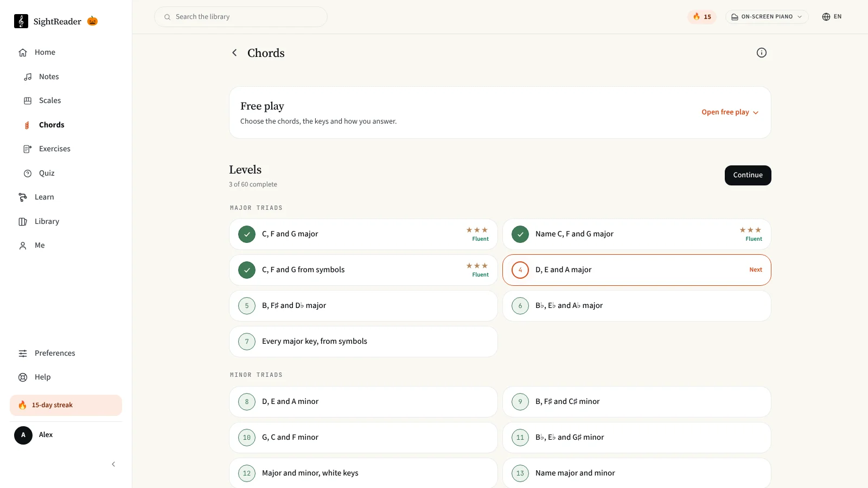This screenshot has width=868, height=488.
Task: Click the Chords icon in sidebar
Action: point(27,125)
